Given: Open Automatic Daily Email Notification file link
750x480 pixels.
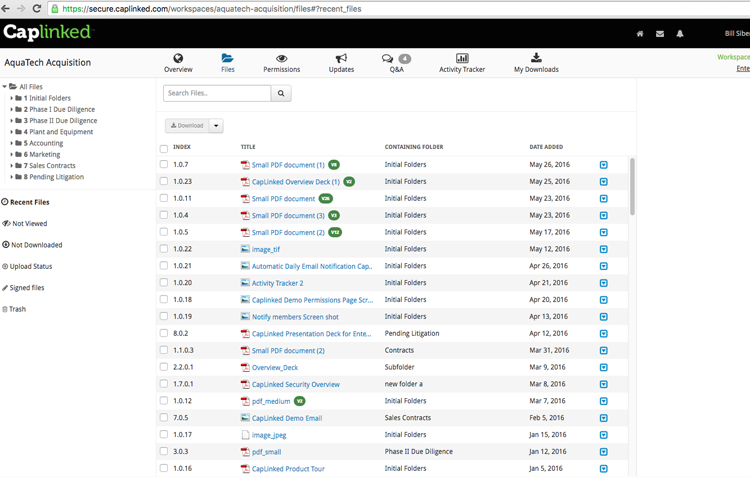Looking at the screenshot, I should point(312,266).
